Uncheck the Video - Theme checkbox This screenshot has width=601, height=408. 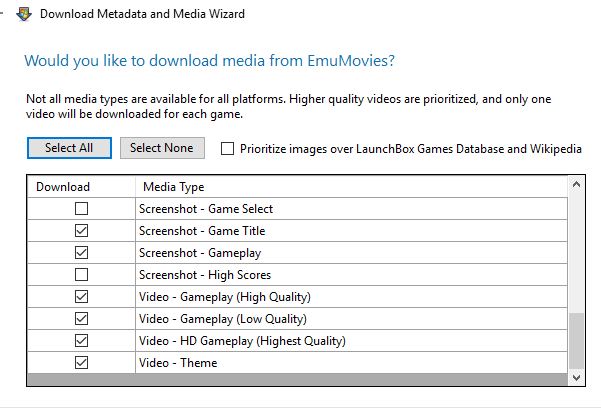click(81, 363)
